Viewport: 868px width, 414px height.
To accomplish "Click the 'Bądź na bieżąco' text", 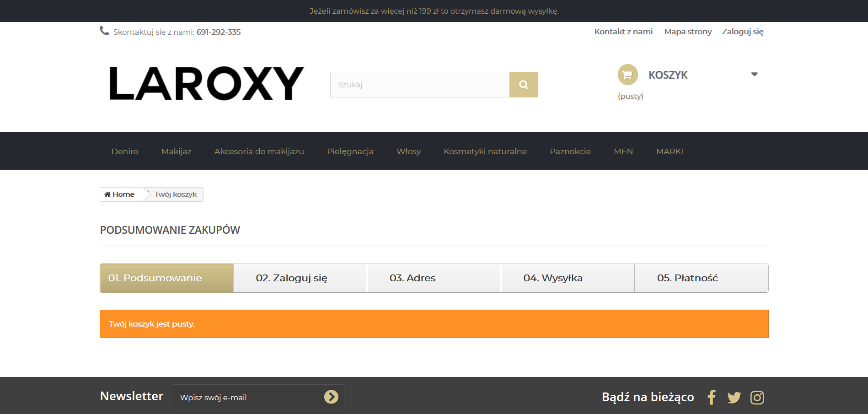I will point(648,397).
